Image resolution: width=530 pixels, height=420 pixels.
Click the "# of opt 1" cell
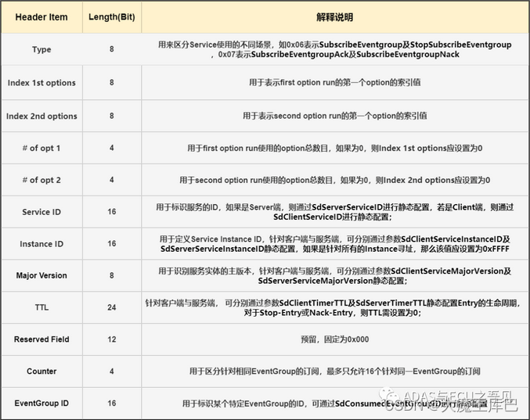pyautogui.click(x=41, y=149)
